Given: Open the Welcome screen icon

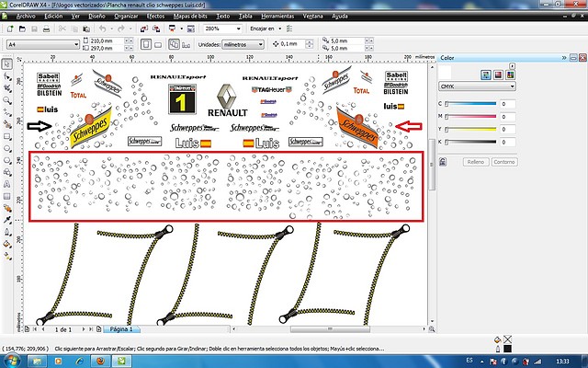Looking at the screenshot, I should point(191,29).
